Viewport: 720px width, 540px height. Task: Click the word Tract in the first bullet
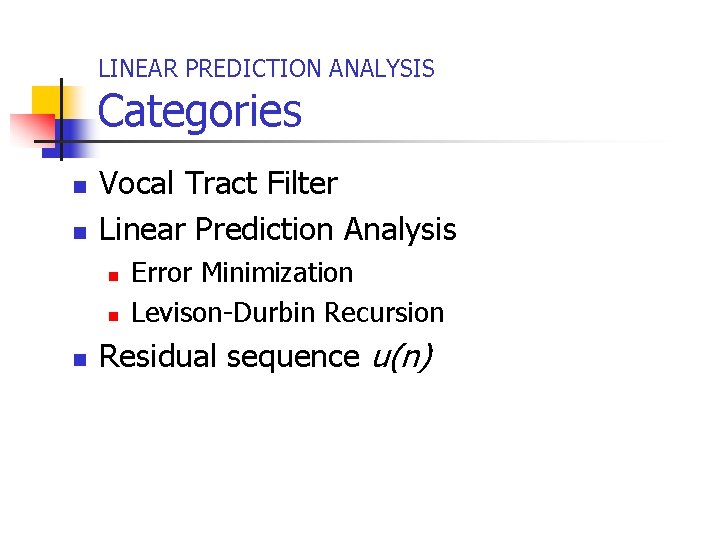tap(224, 184)
